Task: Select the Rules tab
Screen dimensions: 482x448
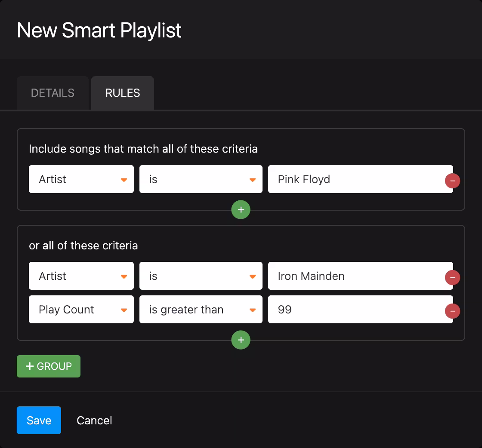Action: point(123,93)
